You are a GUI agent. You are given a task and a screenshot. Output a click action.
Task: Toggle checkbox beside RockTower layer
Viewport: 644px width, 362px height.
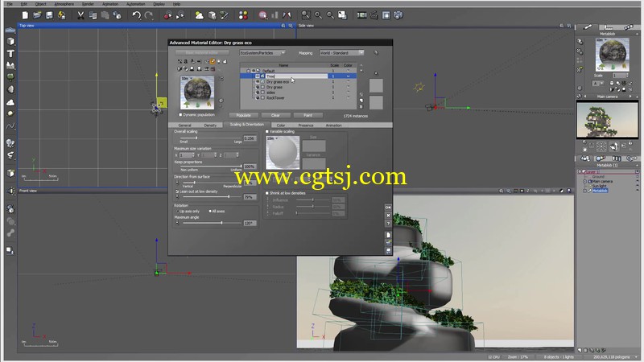pos(263,97)
